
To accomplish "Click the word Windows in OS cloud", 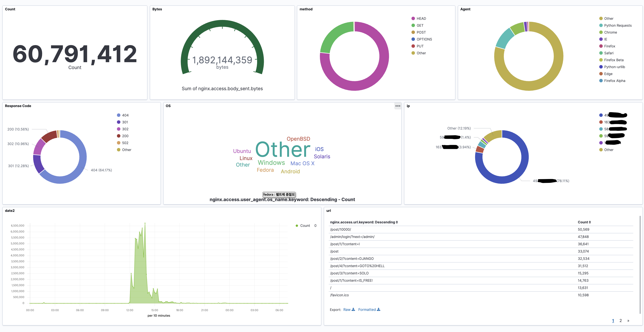I will point(271,163).
